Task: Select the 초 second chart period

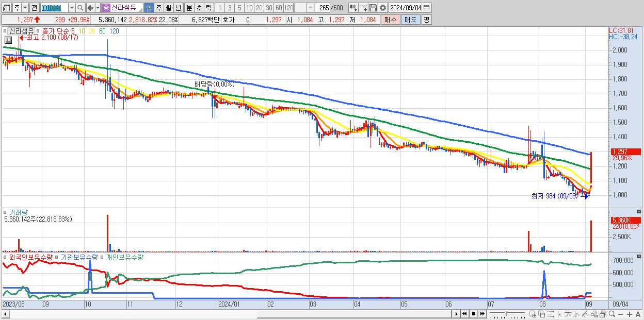Action: click(x=199, y=8)
